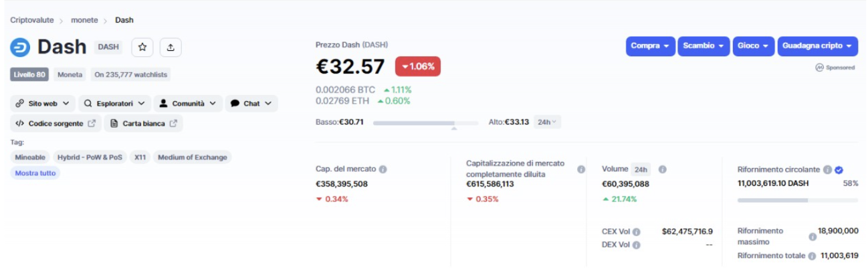Open the Comunità dropdown menu
Image resolution: width=868 pixels, height=277 pixels.
coord(188,104)
